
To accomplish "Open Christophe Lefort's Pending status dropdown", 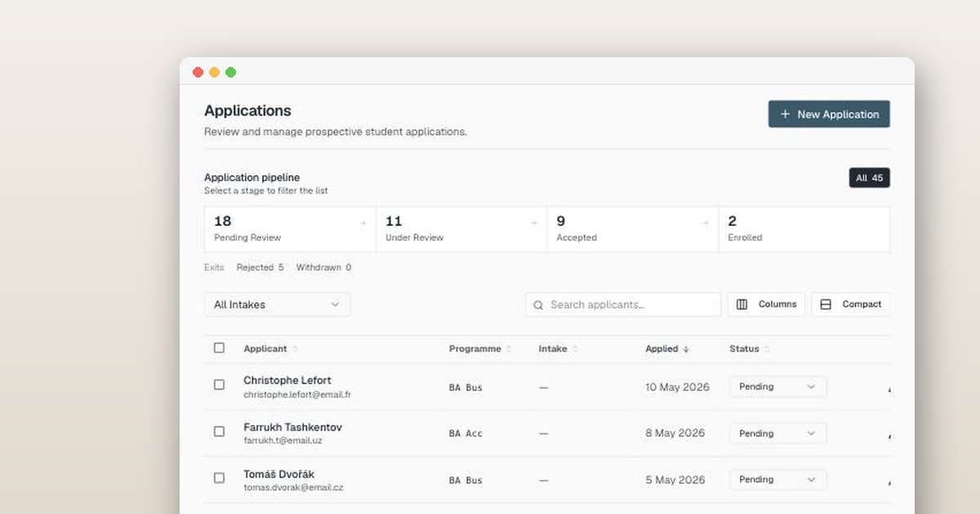I will [x=777, y=387].
